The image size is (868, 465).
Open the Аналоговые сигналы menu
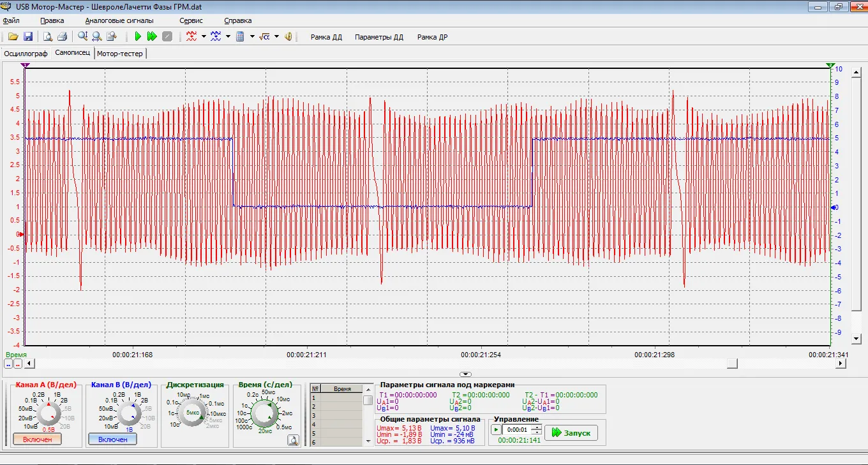click(x=119, y=20)
